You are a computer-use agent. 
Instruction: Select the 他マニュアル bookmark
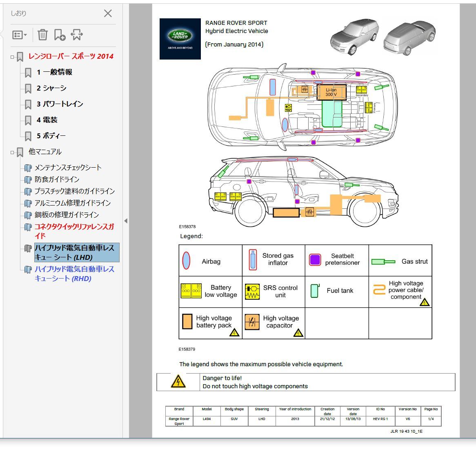click(45, 152)
